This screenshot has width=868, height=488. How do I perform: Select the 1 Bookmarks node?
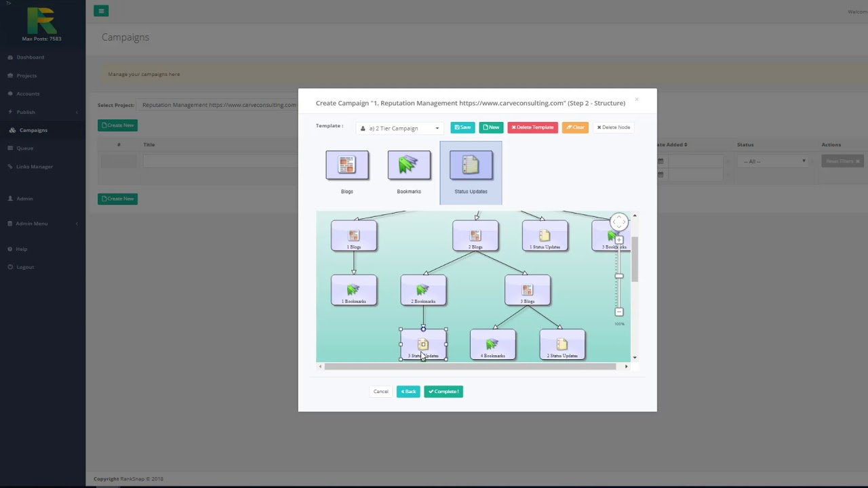tap(354, 290)
